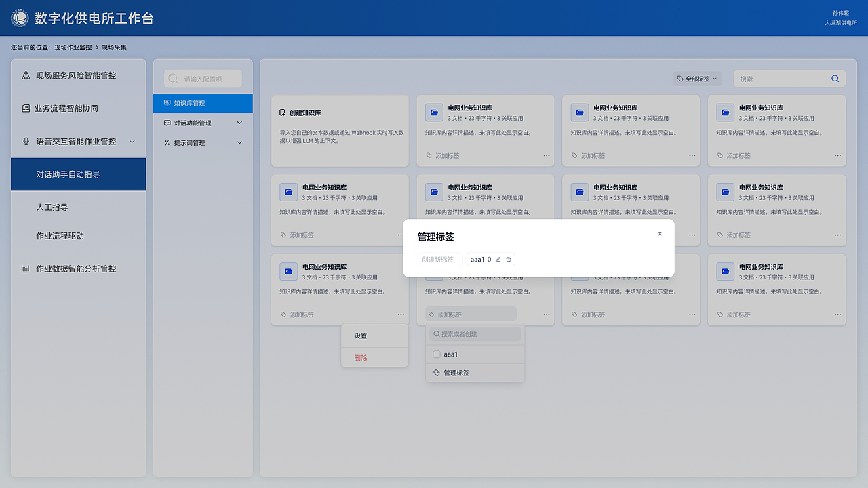Image resolution: width=868 pixels, height=488 pixels.
Task: Click breadcrumb item 现场采集
Action: (114, 47)
